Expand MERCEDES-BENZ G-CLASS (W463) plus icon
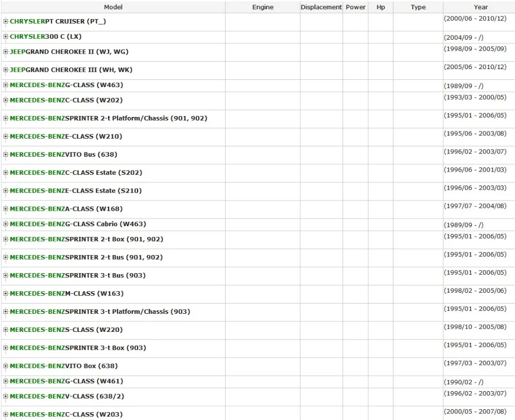Viewport: 515px width, 420px height. 6,85
